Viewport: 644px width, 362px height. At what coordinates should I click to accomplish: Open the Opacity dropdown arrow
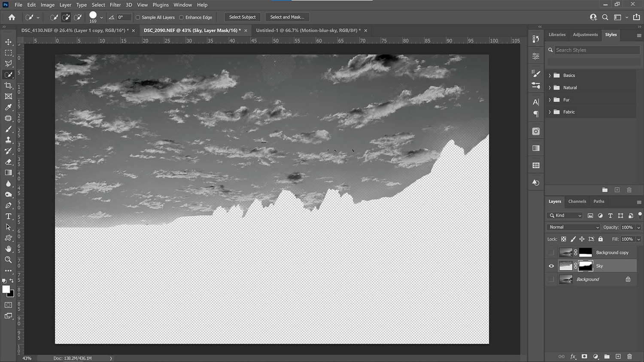638,228
